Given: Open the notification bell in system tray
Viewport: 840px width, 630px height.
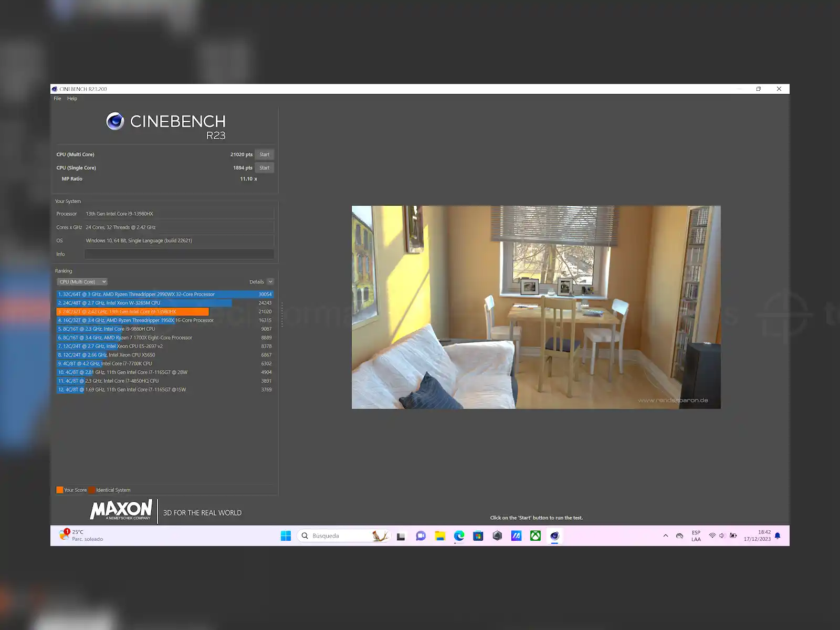Looking at the screenshot, I should tap(778, 535).
